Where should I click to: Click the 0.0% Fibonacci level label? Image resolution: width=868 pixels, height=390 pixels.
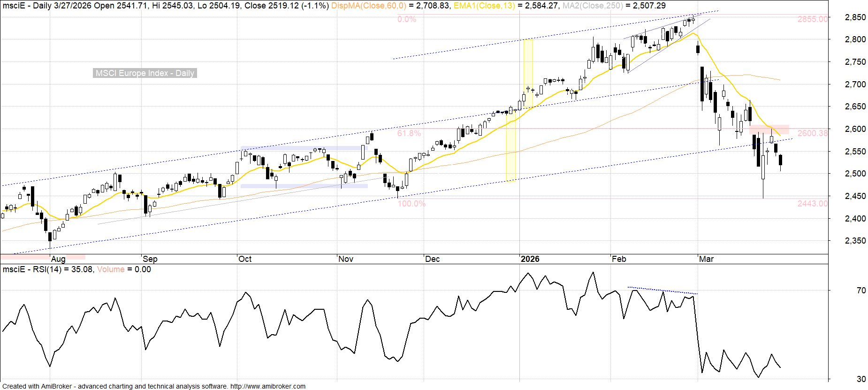(x=406, y=19)
